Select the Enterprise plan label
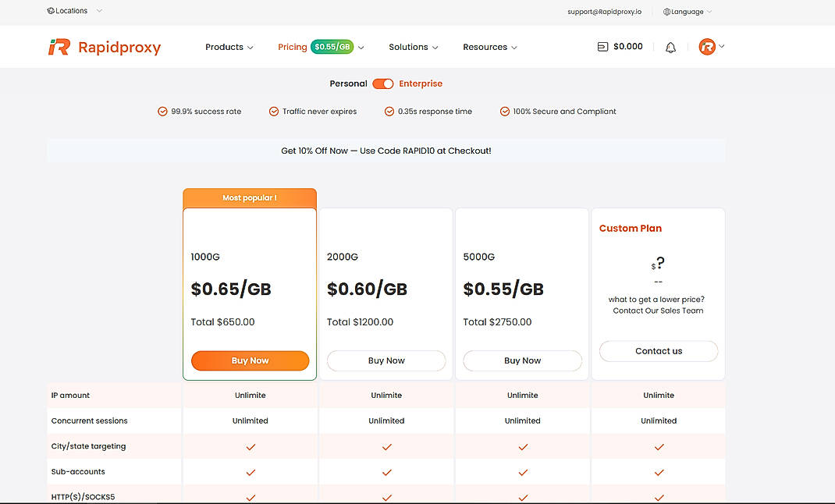The height and width of the screenshot is (504, 835). (x=421, y=83)
